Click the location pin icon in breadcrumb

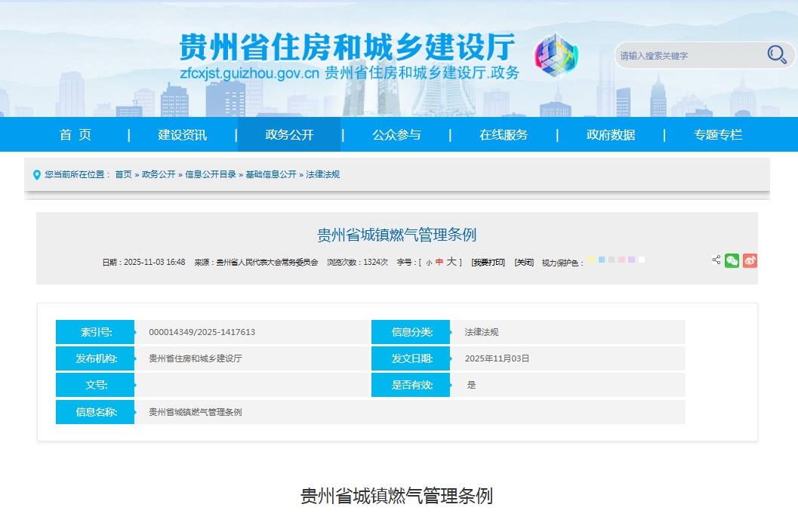coord(37,175)
